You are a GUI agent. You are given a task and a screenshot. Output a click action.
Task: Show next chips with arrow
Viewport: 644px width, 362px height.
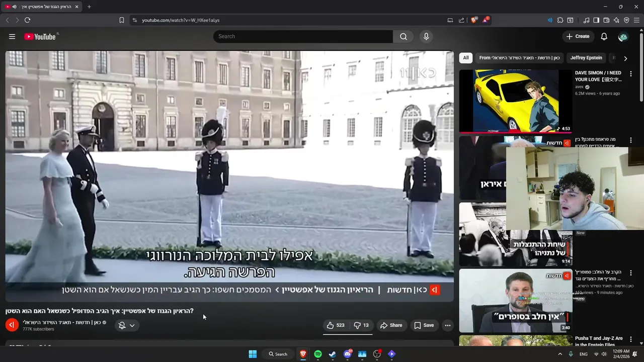pyautogui.click(x=625, y=58)
